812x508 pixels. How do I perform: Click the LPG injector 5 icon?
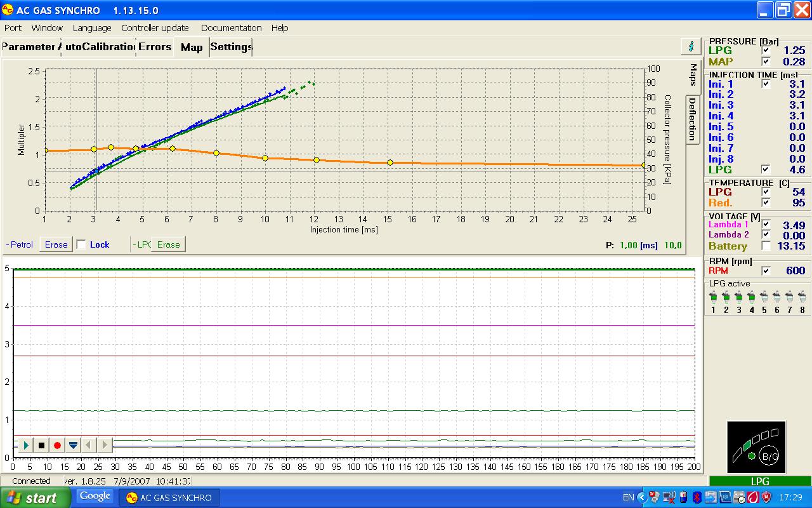click(x=764, y=297)
